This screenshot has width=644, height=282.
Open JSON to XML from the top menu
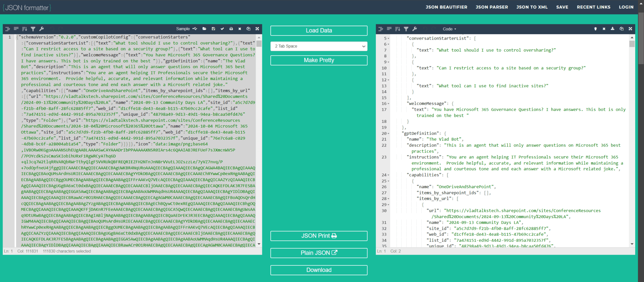[532, 7]
